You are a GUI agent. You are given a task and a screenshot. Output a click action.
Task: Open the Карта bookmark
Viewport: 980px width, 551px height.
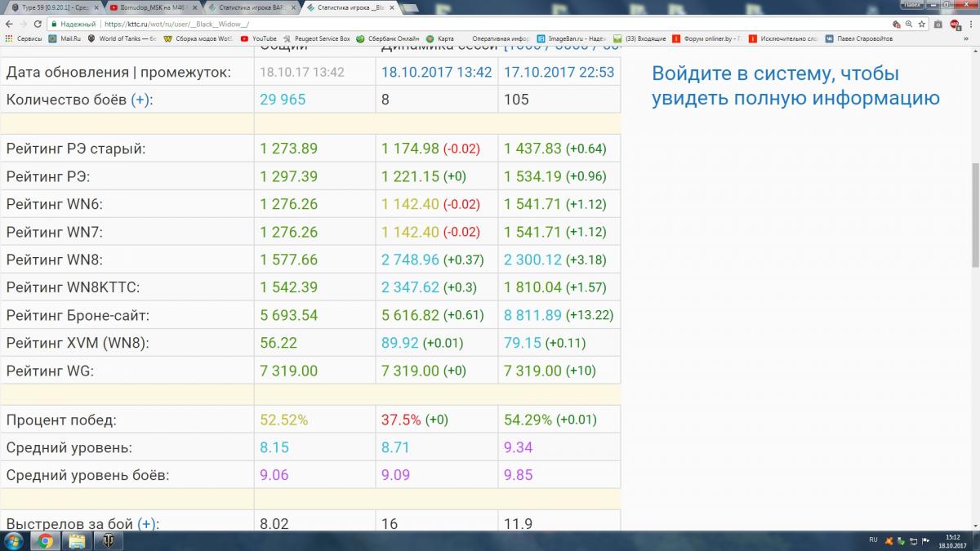[440, 38]
